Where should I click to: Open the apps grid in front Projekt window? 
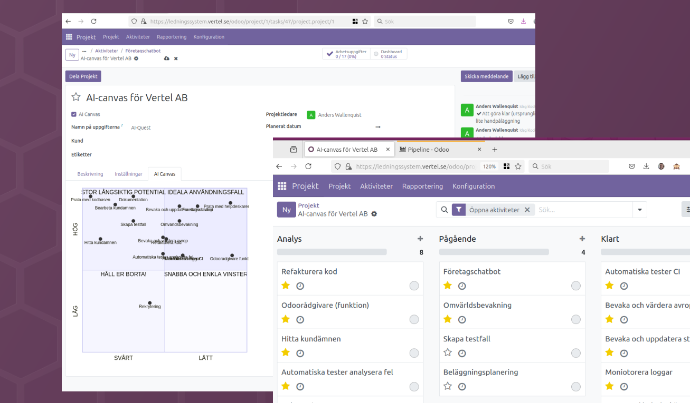click(x=282, y=186)
